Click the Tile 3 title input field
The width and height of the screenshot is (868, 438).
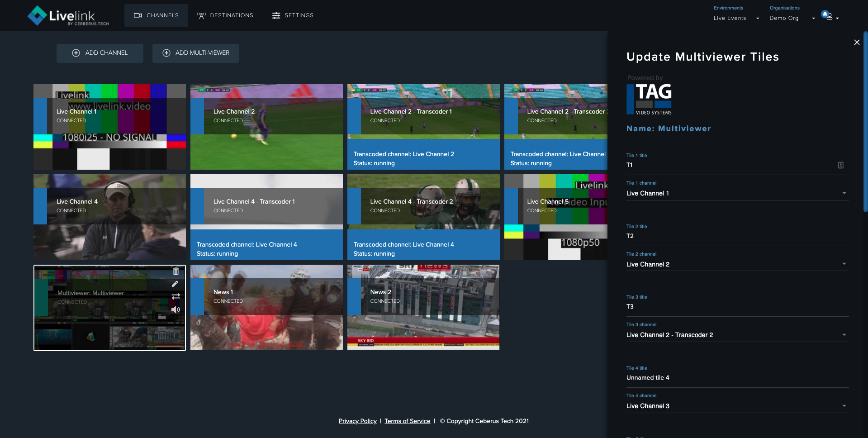coord(737,307)
